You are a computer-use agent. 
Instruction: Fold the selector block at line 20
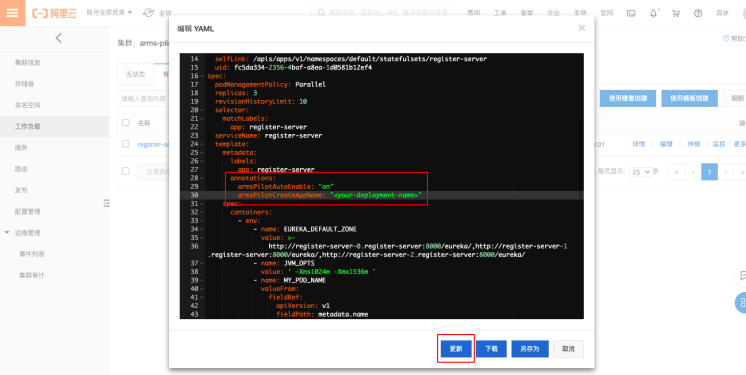203,110
